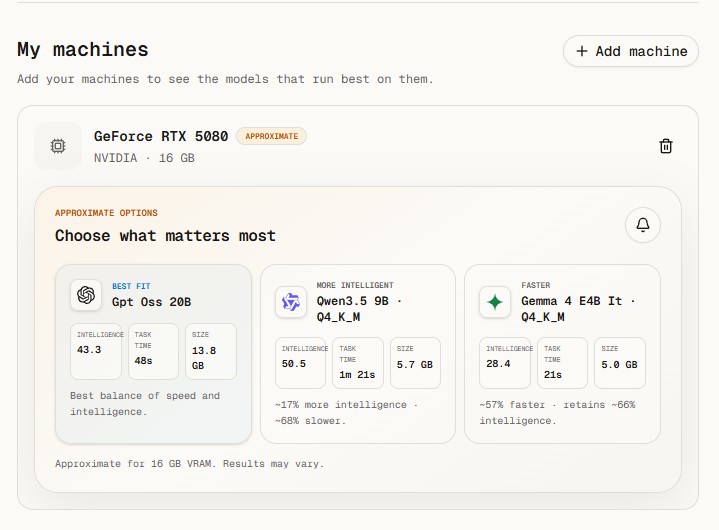Click the OpenAI logo on Gpt Oss 20B
The height and width of the screenshot is (530, 719).
[x=86, y=295]
